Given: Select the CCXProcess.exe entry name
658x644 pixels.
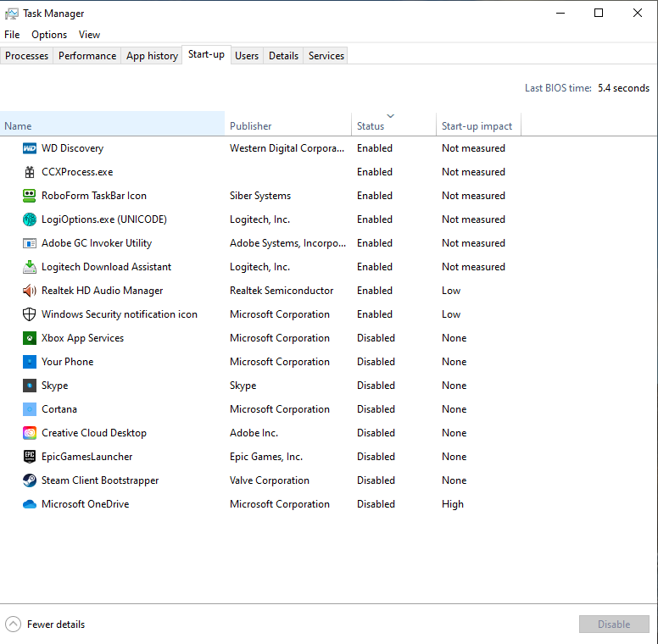Looking at the screenshot, I should pyautogui.click(x=77, y=172).
